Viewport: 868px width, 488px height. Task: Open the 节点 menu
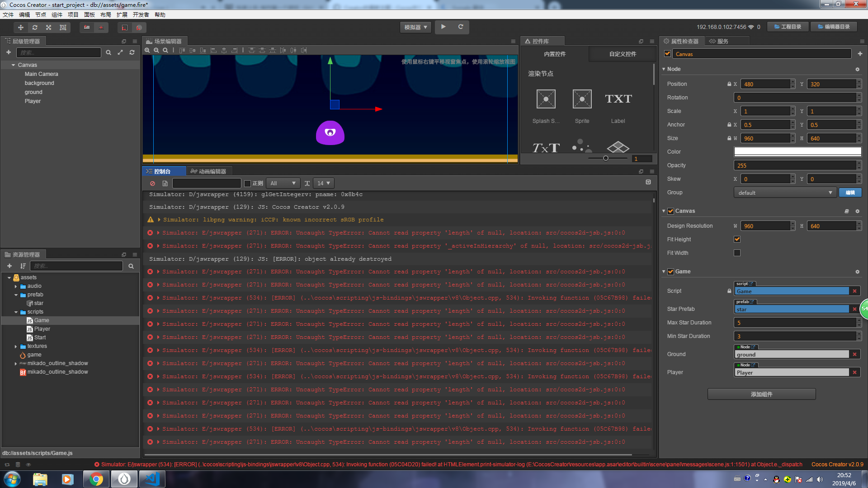pos(41,15)
